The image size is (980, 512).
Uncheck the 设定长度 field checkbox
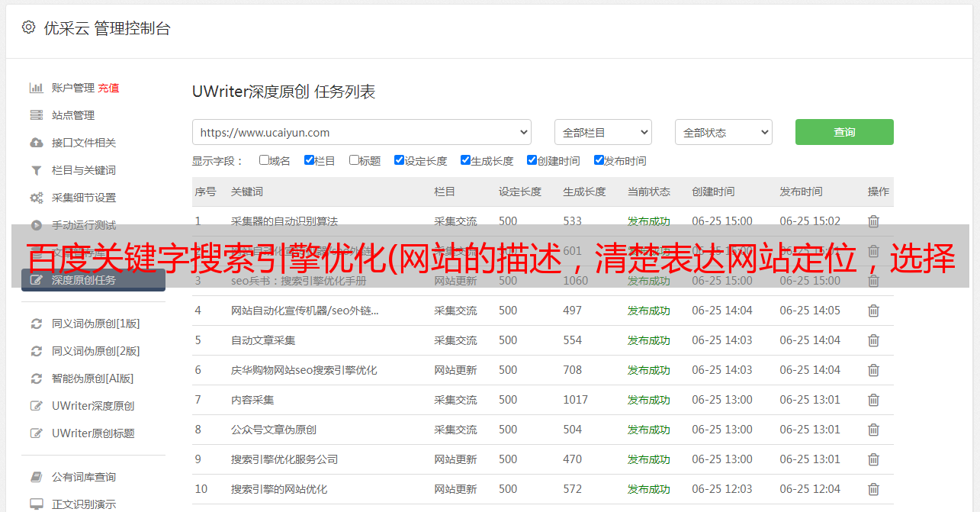399,160
